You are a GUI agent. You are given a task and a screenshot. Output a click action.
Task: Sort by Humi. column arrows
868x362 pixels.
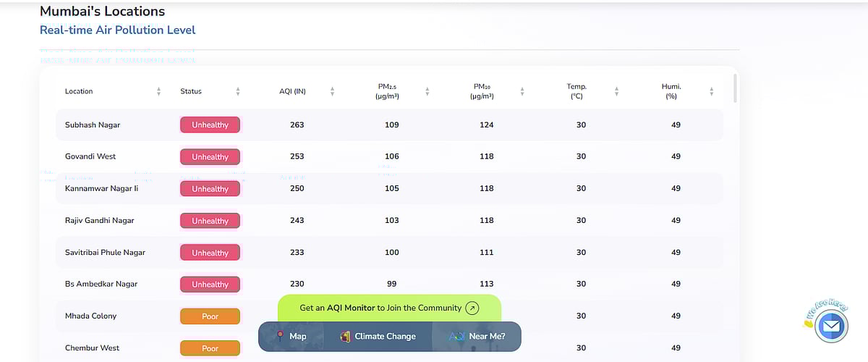pos(711,91)
